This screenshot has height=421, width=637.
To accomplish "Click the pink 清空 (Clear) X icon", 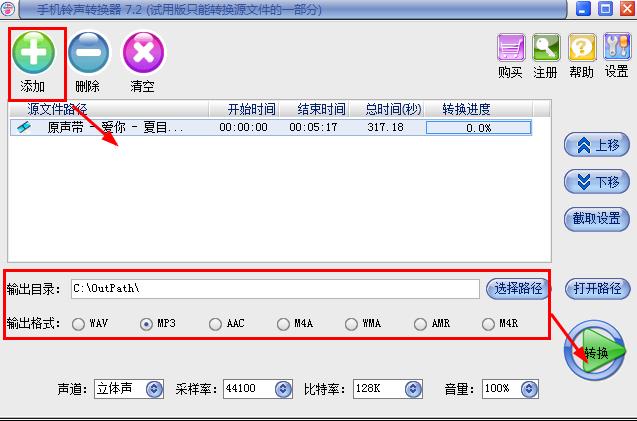I will click(x=143, y=52).
